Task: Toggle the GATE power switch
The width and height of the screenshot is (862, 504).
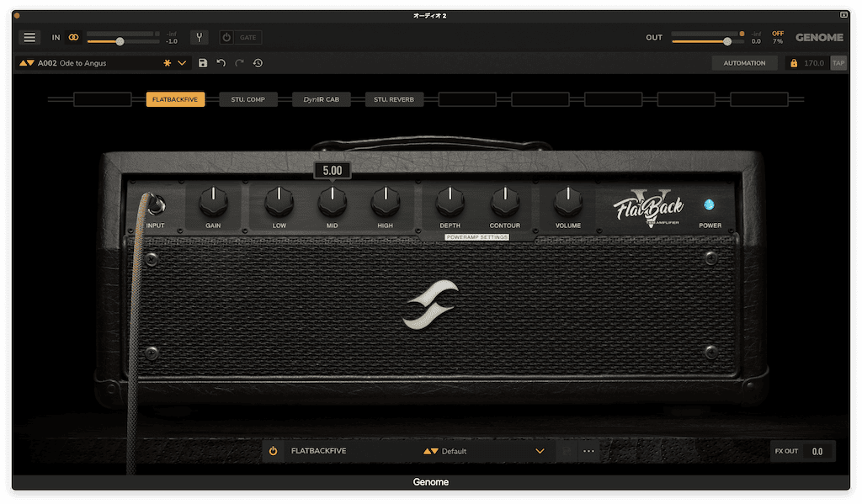Action: click(226, 37)
